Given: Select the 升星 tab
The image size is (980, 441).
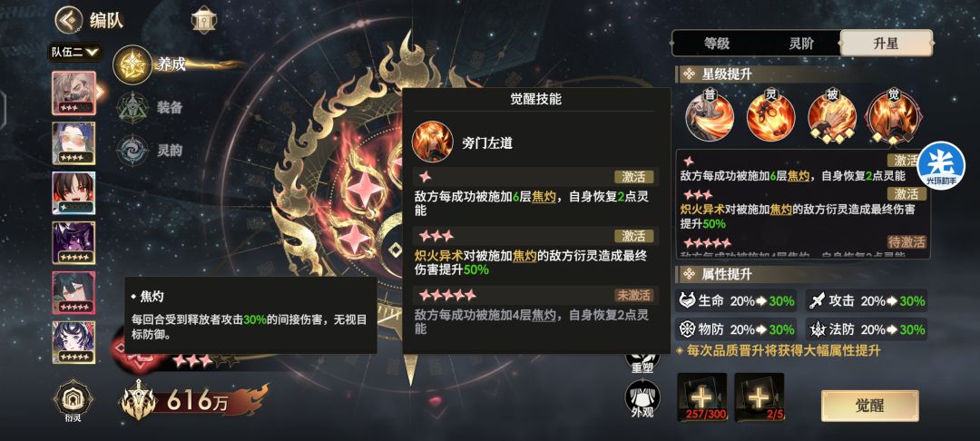Looking at the screenshot, I should [x=886, y=43].
